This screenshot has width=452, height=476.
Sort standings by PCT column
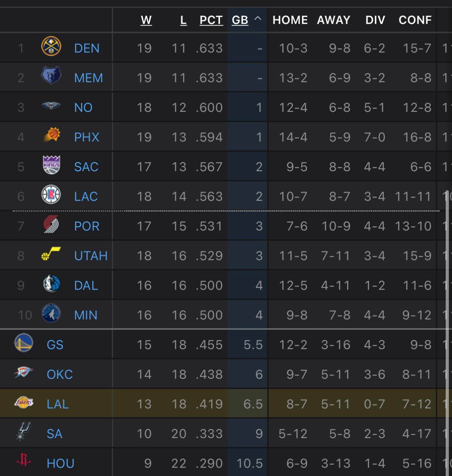coord(211,20)
